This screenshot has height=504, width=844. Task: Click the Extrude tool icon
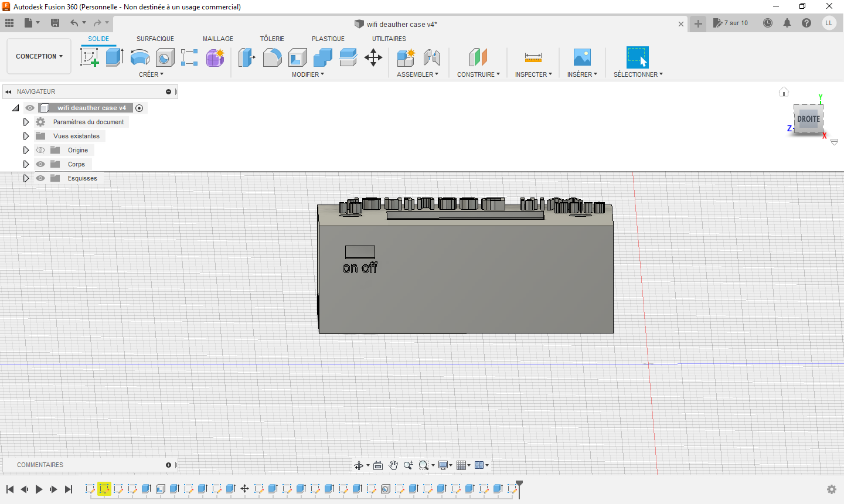[114, 57]
